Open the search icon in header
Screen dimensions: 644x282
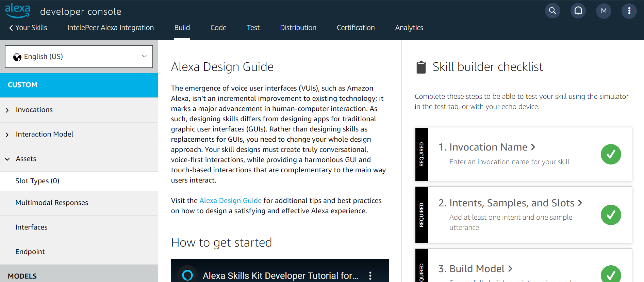tap(552, 11)
